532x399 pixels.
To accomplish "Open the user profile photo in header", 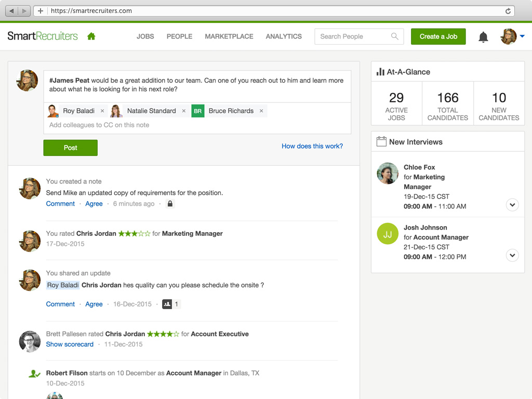I will pos(508,36).
